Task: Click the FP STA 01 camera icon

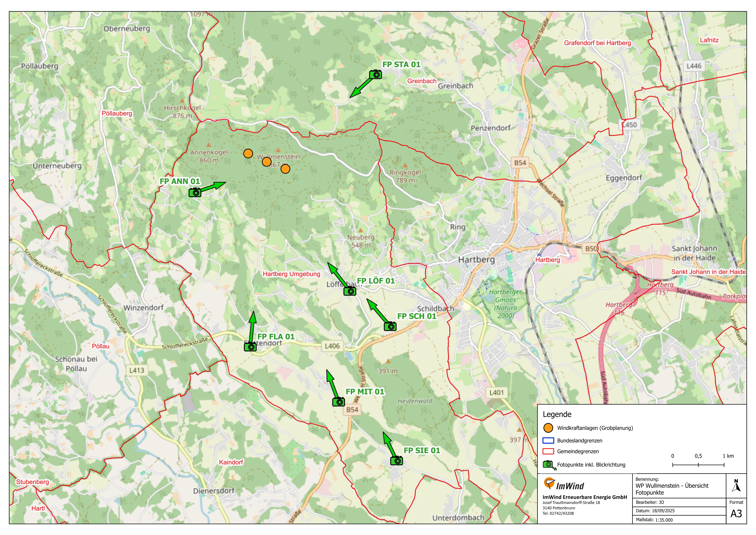Action: [x=375, y=75]
